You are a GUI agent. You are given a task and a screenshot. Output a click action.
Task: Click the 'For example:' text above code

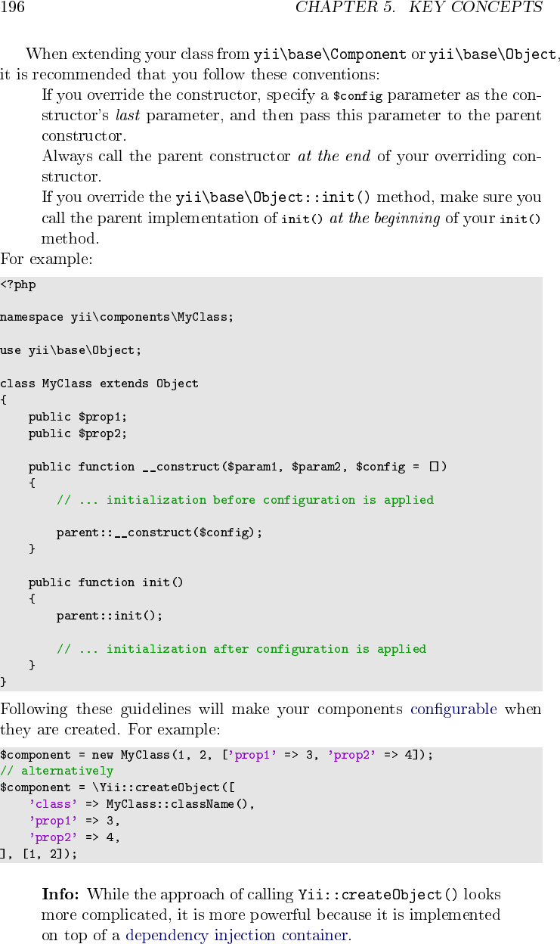coord(46,259)
